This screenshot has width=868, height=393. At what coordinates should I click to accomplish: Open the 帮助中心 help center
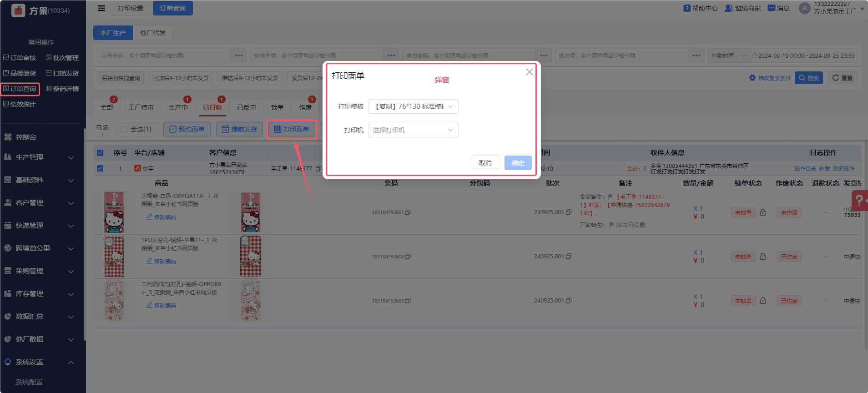(701, 8)
